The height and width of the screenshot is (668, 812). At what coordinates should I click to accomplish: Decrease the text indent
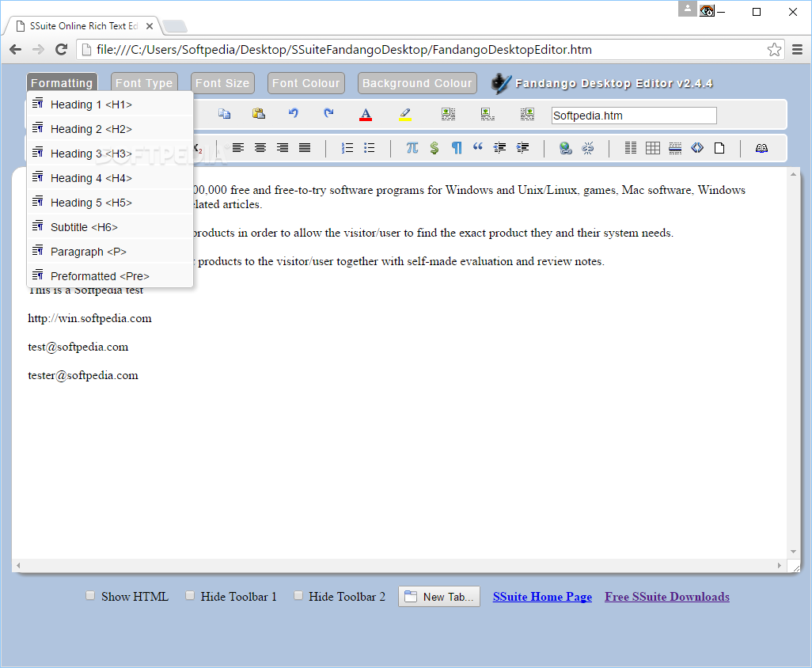point(499,148)
